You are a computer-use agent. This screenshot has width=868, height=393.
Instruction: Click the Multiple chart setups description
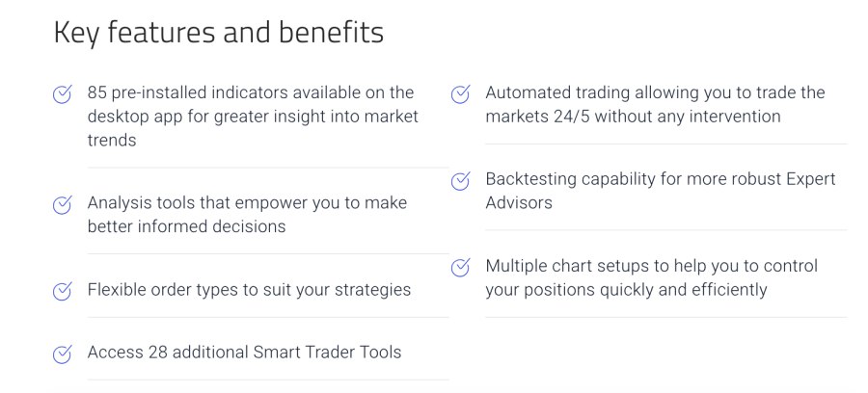pyautogui.click(x=651, y=277)
